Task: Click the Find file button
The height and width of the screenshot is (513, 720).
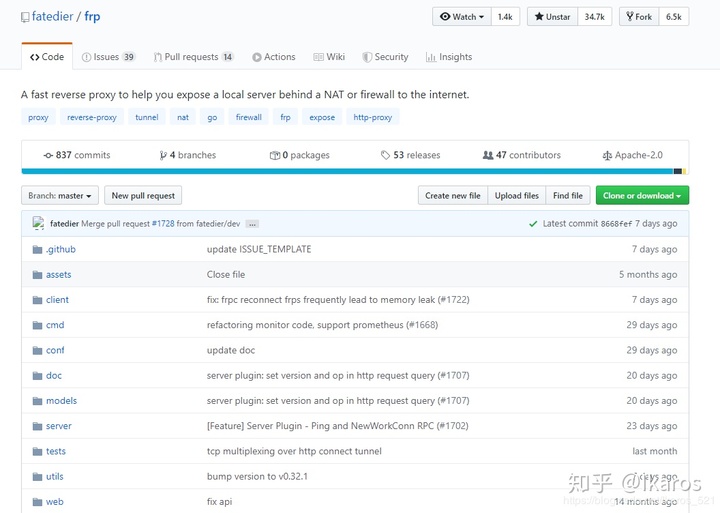Action: click(x=568, y=196)
